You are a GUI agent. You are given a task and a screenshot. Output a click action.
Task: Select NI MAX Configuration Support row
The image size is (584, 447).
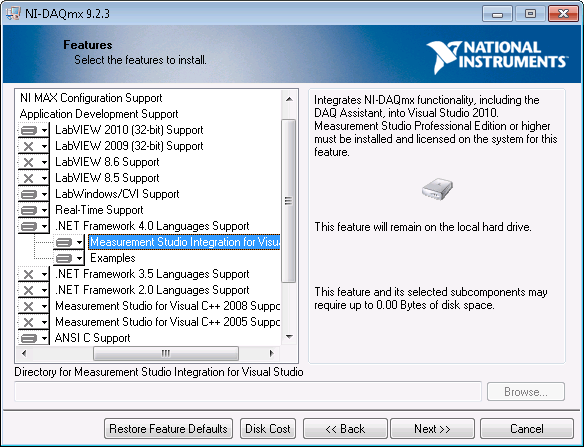(x=91, y=98)
